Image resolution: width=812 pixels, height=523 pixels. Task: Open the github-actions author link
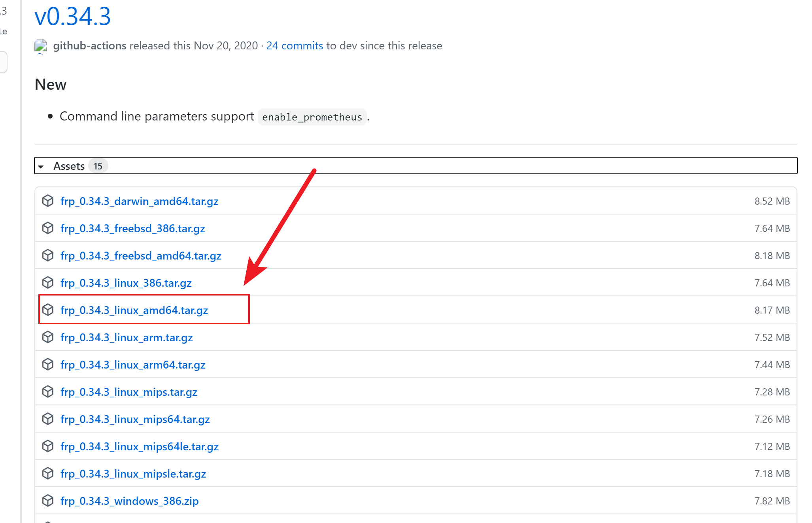(x=90, y=46)
